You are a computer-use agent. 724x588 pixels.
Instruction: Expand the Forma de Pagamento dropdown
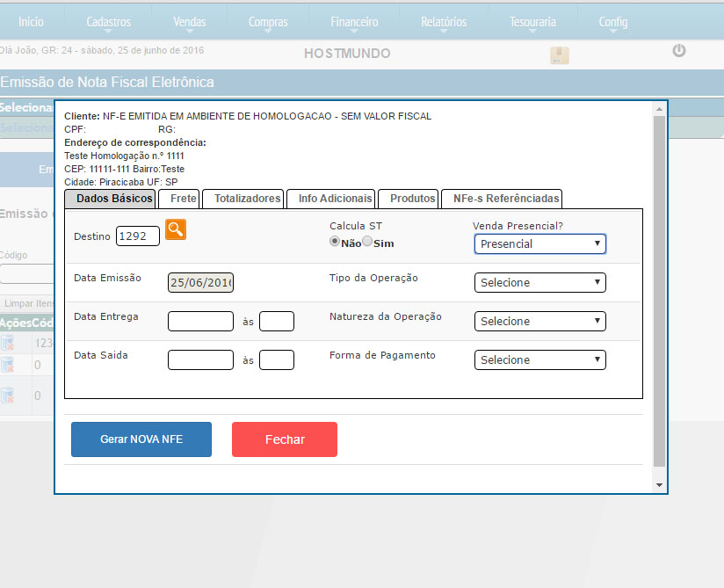tap(539, 359)
